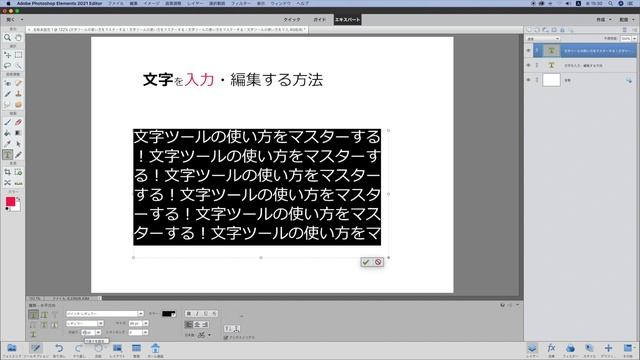640x360 pixels.
Task: Select the Rectangular Marquee tool
Action: coord(18,55)
